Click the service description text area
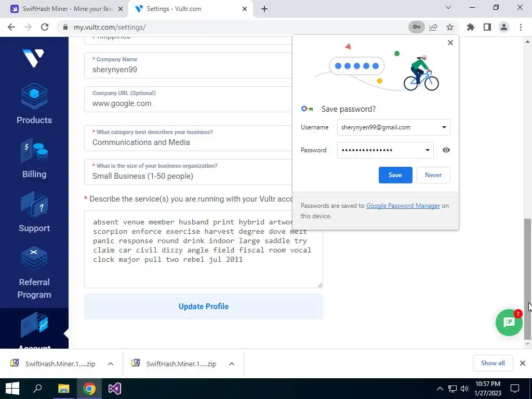The width and height of the screenshot is (532, 399). [204, 249]
